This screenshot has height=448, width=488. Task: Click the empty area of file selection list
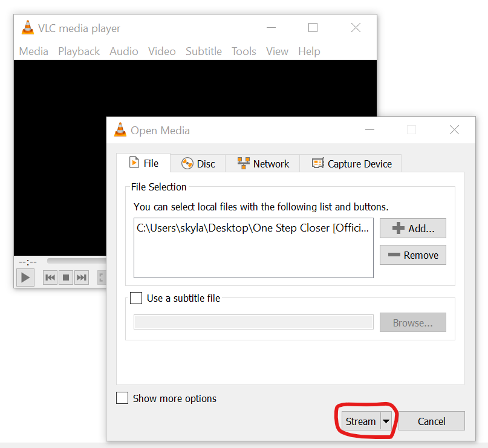(253, 256)
